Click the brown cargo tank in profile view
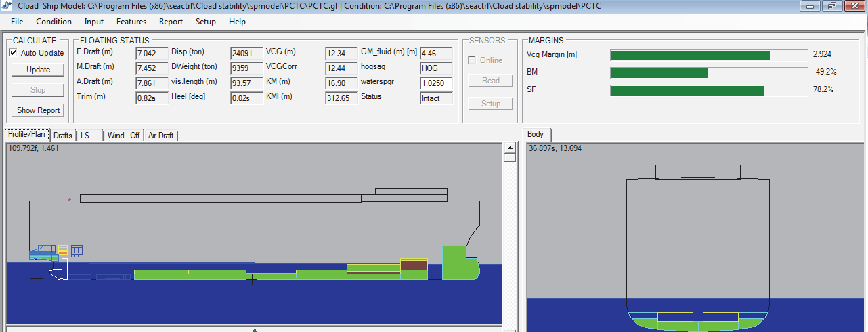Screen dimensions: 868x332 [414, 265]
